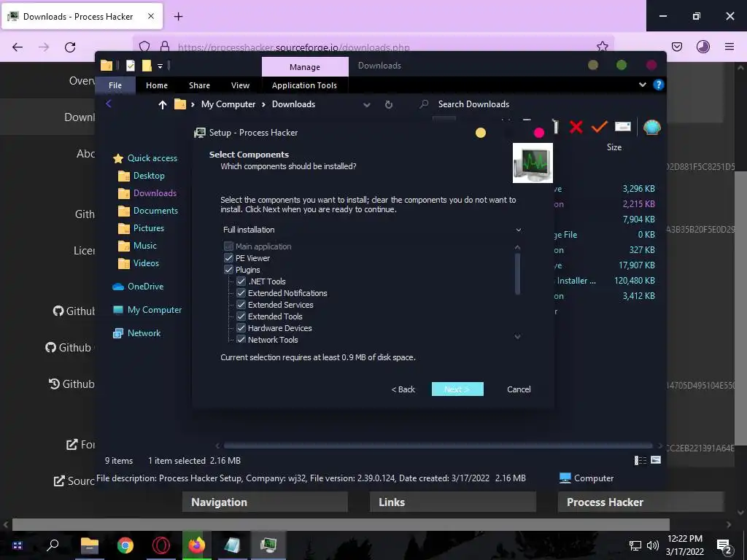Viewport: 747px width, 560px height.
Task: Toggle Extended Services plugin checkbox
Action: [x=241, y=305]
